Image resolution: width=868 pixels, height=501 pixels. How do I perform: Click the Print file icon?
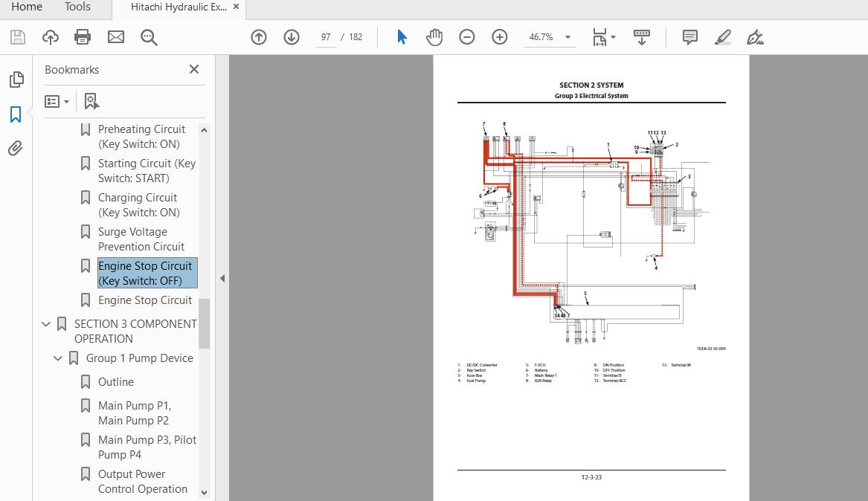(x=83, y=37)
